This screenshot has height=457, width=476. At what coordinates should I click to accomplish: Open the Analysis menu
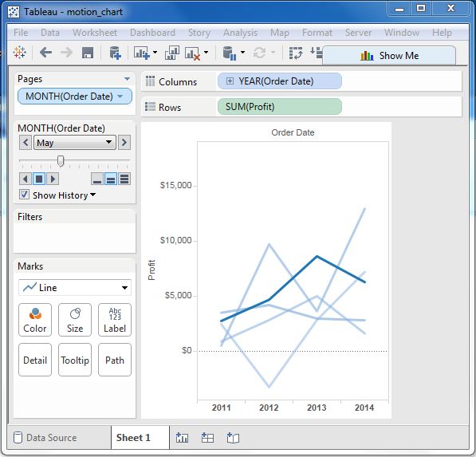240,33
